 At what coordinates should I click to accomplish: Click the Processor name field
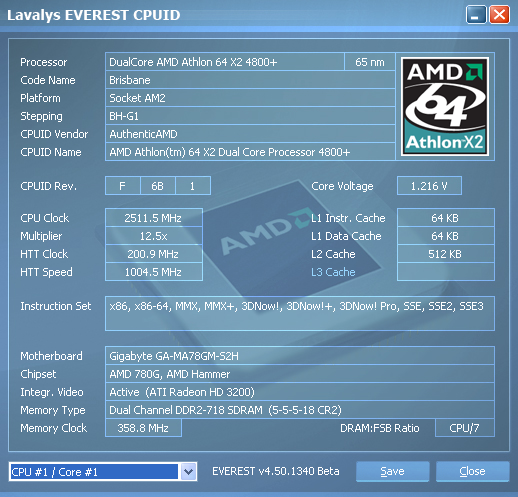coord(225,62)
